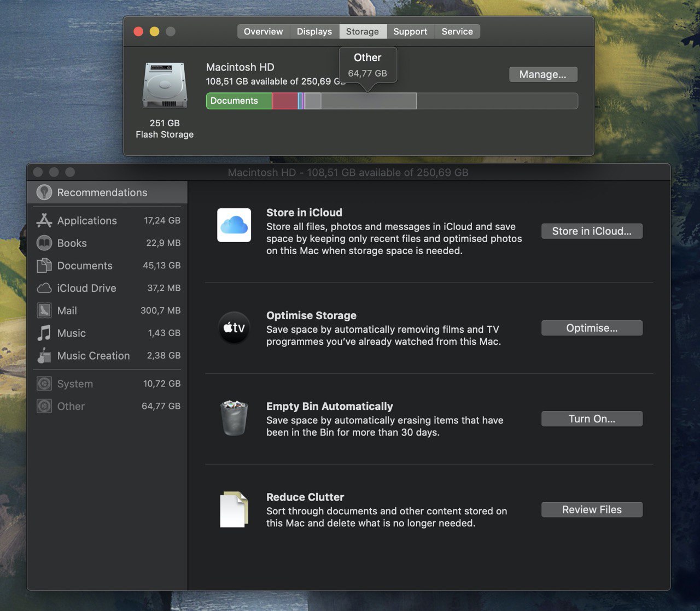Click the red segment of the storage bar
700x611 pixels.
[x=285, y=101]
